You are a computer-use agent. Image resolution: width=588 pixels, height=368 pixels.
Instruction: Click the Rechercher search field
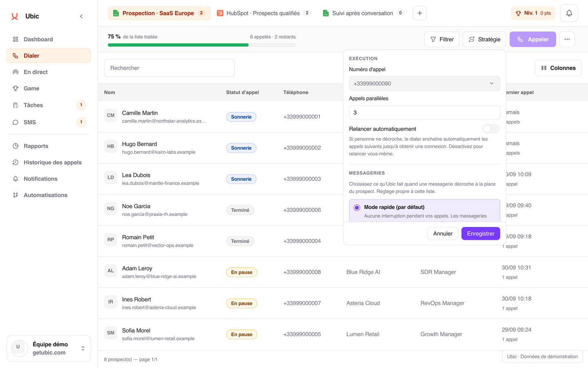(x=169, y=68)
